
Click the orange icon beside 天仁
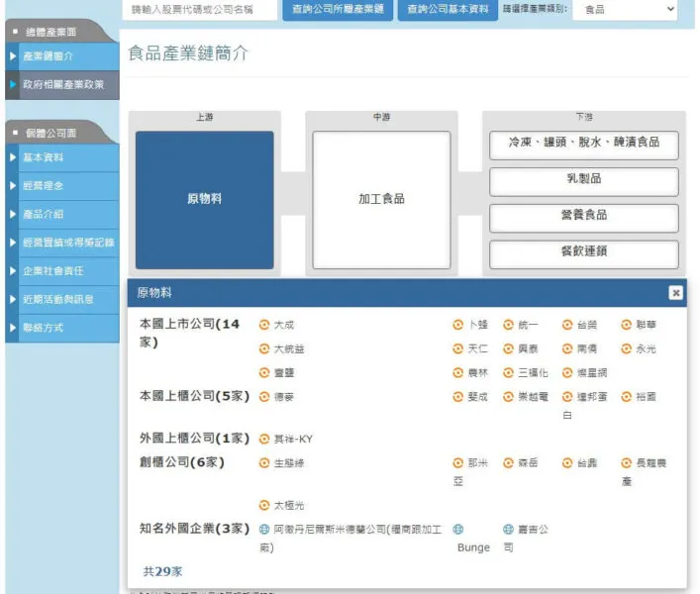click(457, 349)
